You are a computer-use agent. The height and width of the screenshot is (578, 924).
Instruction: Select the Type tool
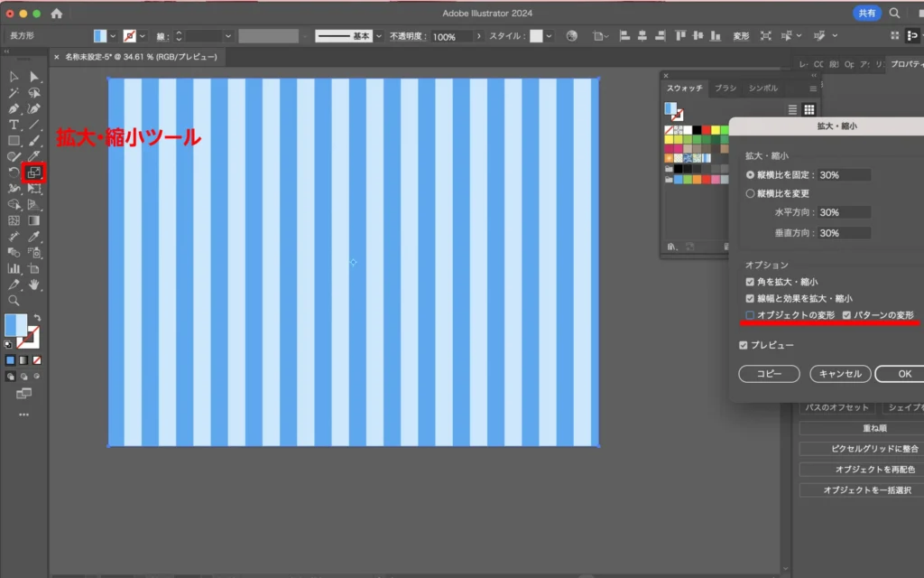[14, 125]
